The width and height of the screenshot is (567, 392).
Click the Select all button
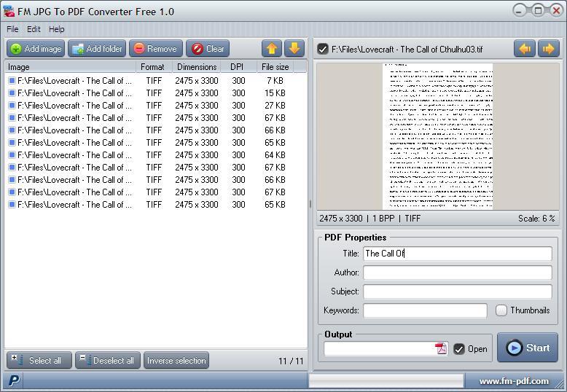[39, 360]
